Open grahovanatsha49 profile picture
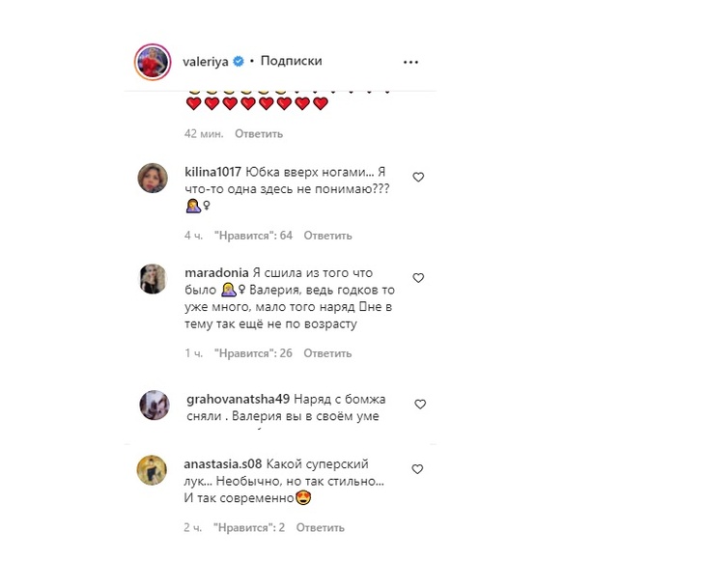This screenshot has height=588, width=705. (156, 405)
